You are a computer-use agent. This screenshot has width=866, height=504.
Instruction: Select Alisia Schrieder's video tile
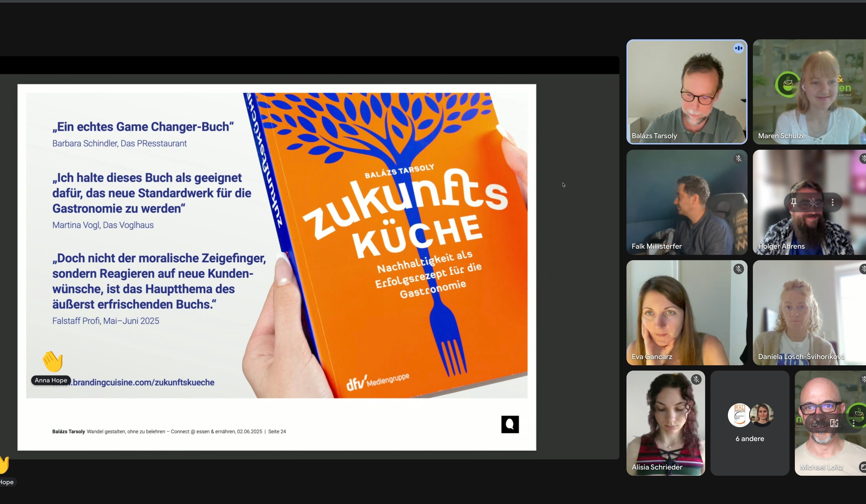coord(666,423)
